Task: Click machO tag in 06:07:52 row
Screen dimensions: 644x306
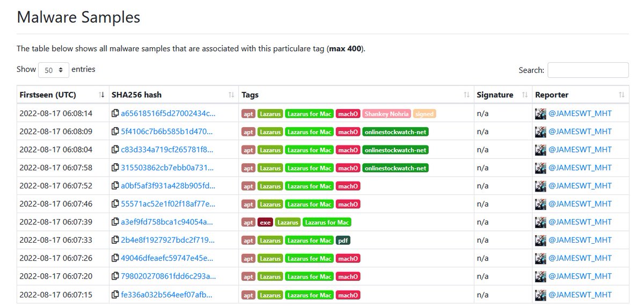Action: pos(348,187)
